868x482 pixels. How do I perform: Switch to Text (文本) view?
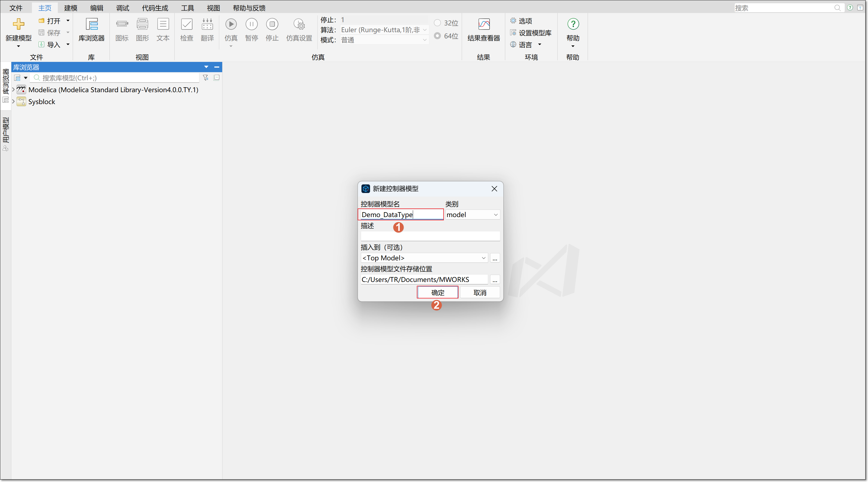pos(163,24)
